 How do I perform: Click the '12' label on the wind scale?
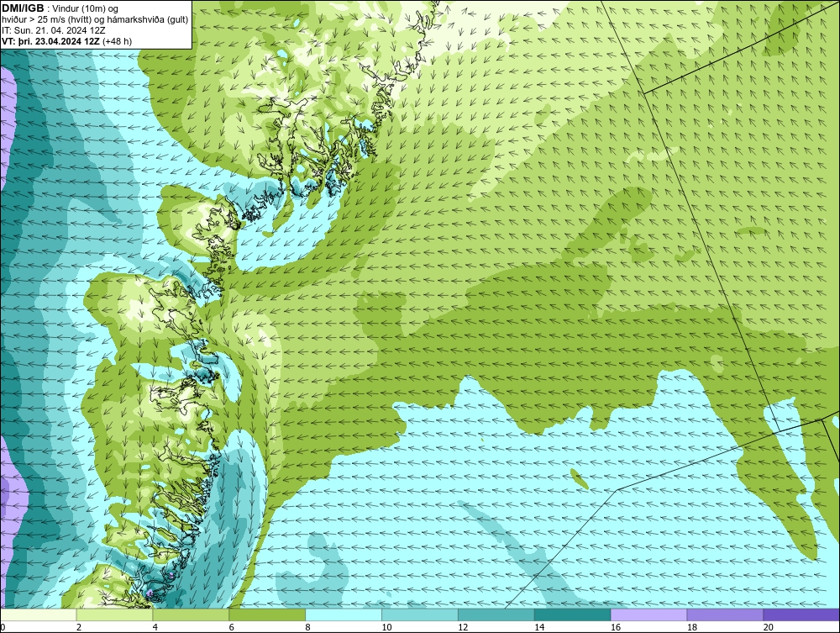point(463,627)
